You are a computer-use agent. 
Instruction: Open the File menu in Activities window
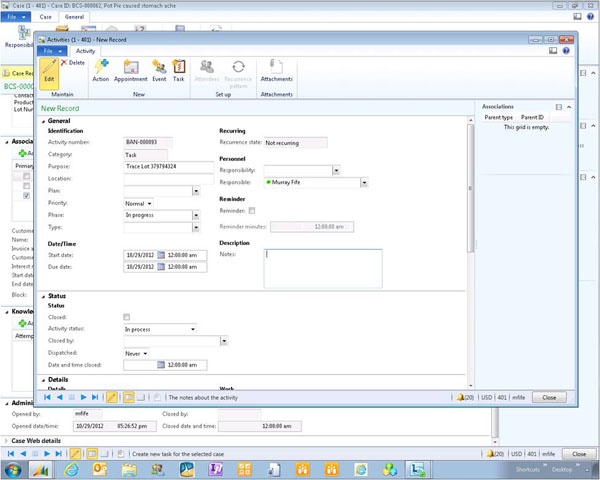(54, 50)
